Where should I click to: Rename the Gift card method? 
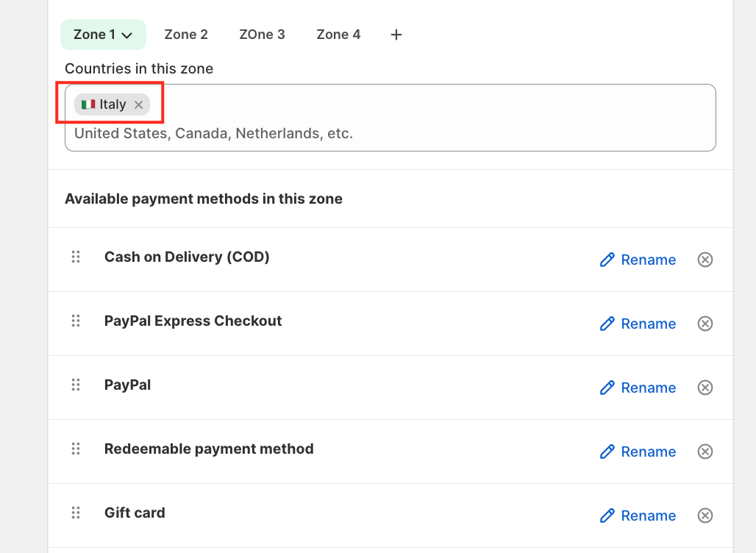click(x=638, y=515)
